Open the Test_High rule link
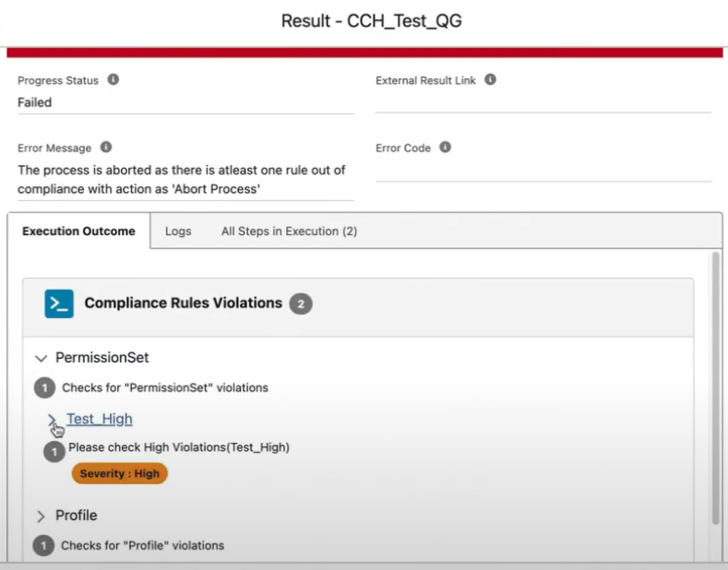Image resolution: width=728 pixels, height=570 pixels. point(100,419)
